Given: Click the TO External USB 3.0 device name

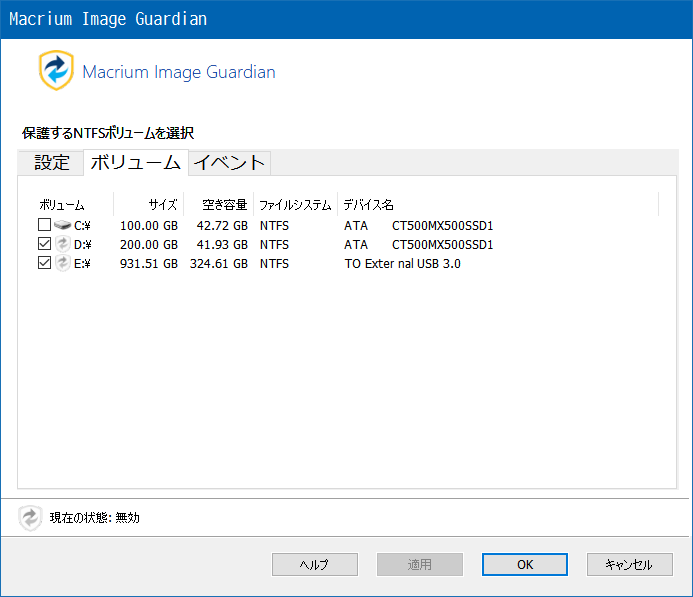Looking at the screenshot, I should point(403,263).
